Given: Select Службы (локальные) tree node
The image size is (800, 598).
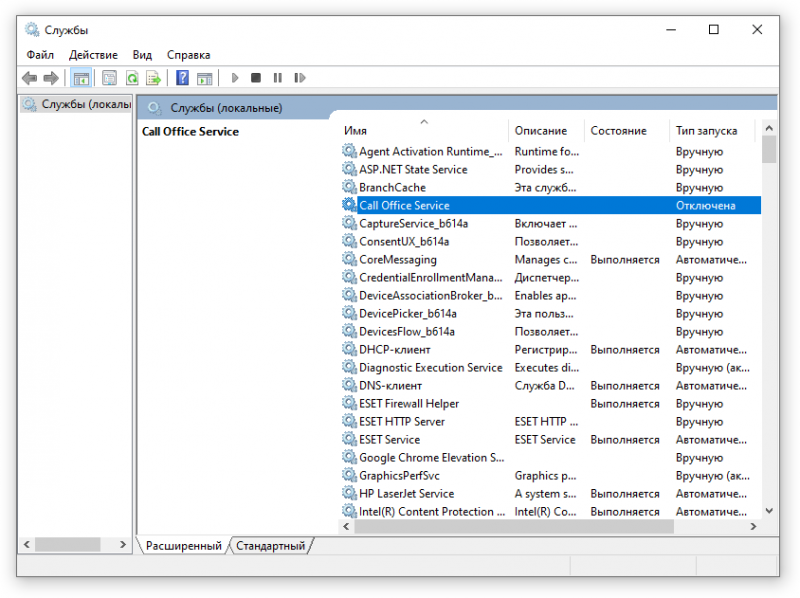Looking at the screenshot, I should click(77, 104).
